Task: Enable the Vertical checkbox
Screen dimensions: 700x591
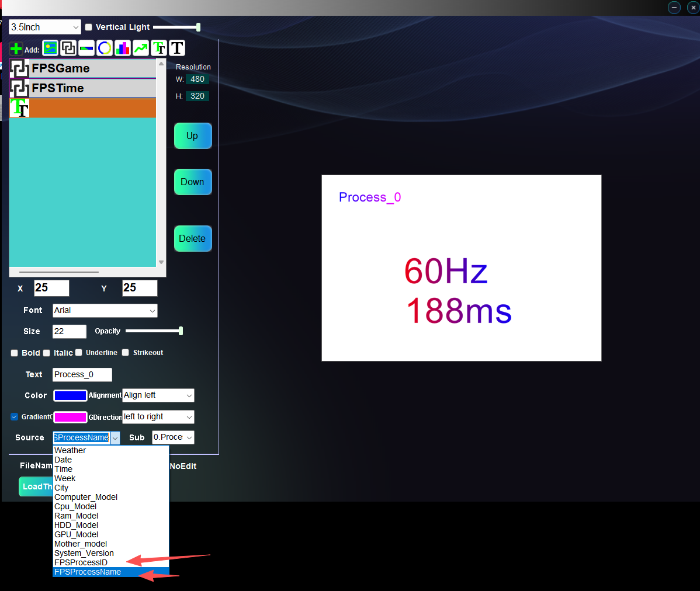Action: tap(89, 27)
